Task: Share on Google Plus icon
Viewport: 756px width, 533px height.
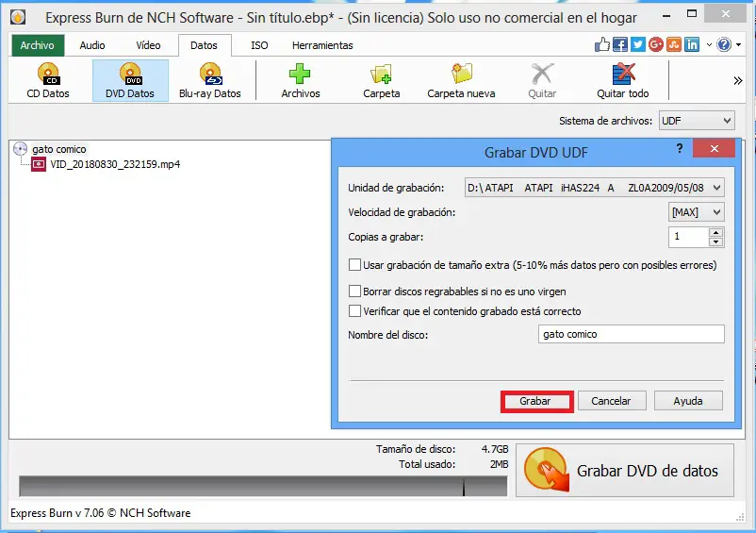Action: (x=656, y=45)
